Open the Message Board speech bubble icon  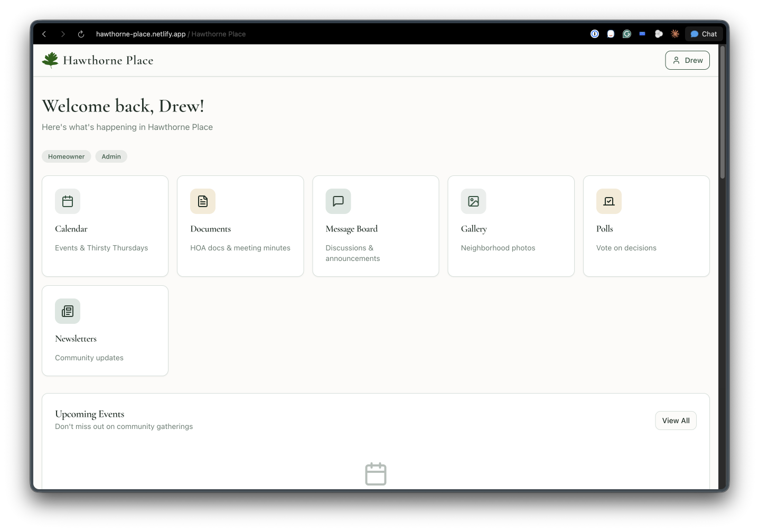click(338, 201)
